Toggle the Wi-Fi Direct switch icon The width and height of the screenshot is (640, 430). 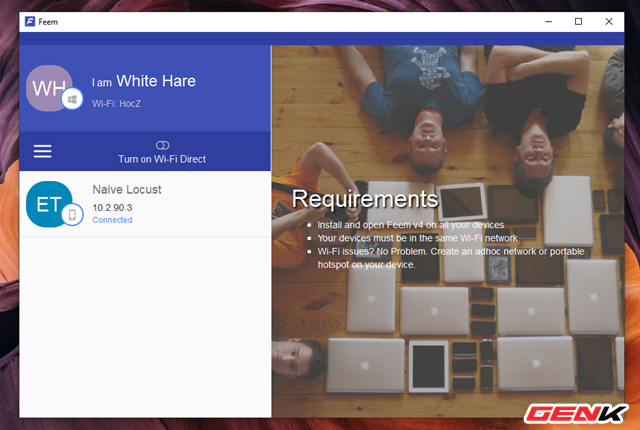click(163, 145)
